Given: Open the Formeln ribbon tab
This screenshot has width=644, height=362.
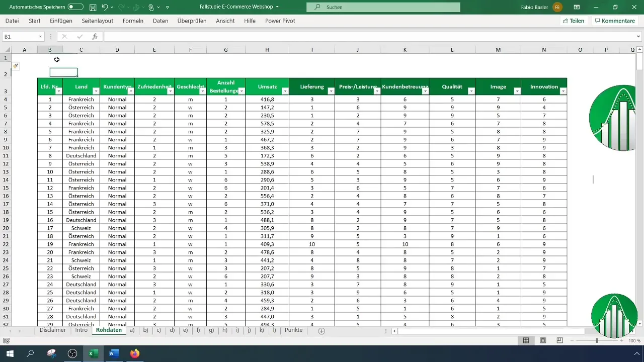Looking at the screenshot, I should click(133, 21).
